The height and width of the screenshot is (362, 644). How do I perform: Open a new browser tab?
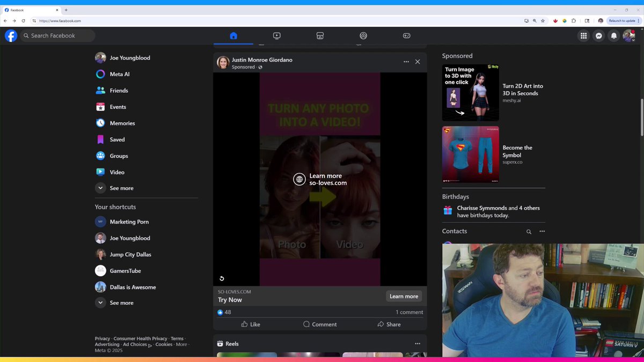tap(66, 10)
